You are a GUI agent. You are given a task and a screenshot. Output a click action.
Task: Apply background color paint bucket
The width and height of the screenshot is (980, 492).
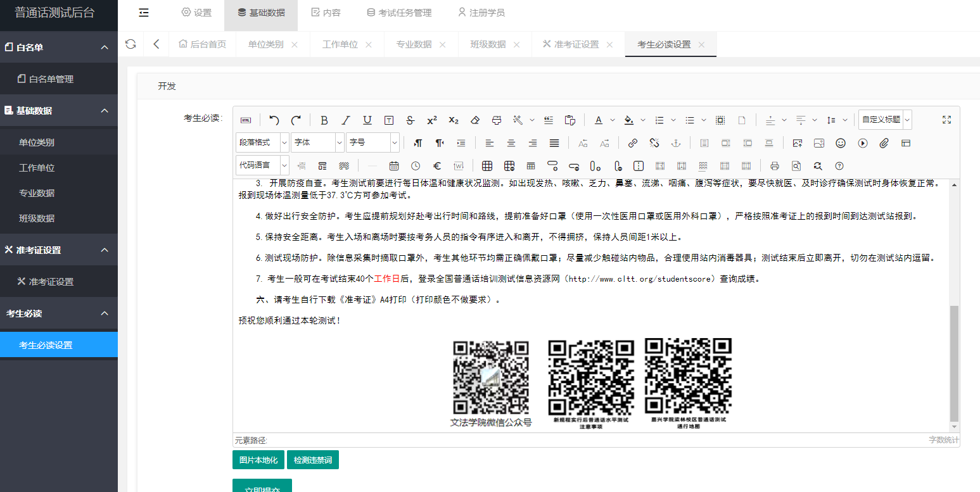(628, 120)
